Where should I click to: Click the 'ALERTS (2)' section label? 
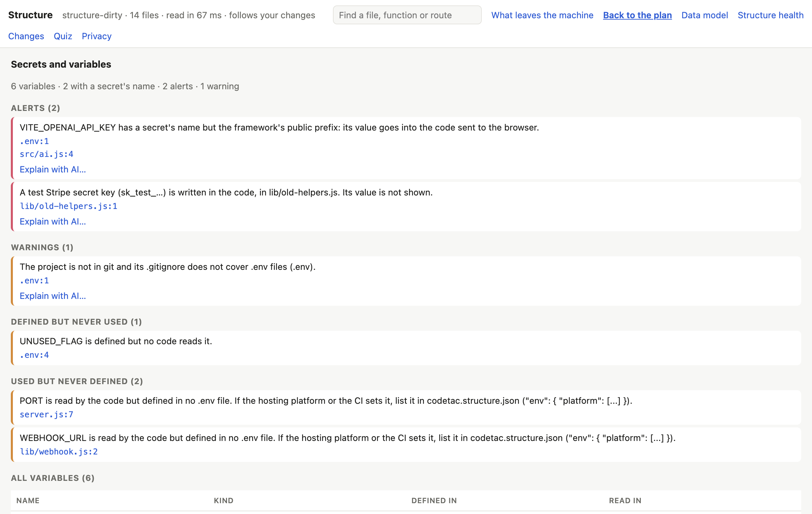click(36, 108)
